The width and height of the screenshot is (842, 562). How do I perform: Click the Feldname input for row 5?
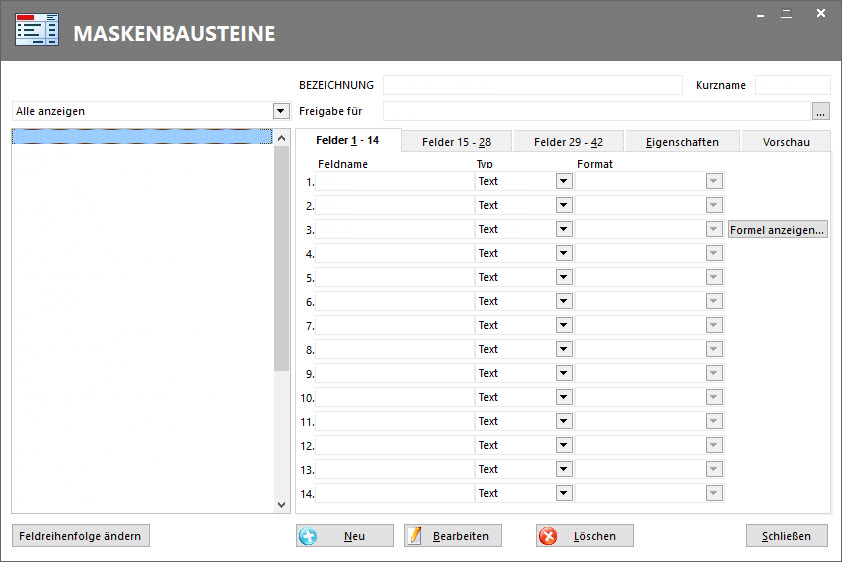(395, 277)
